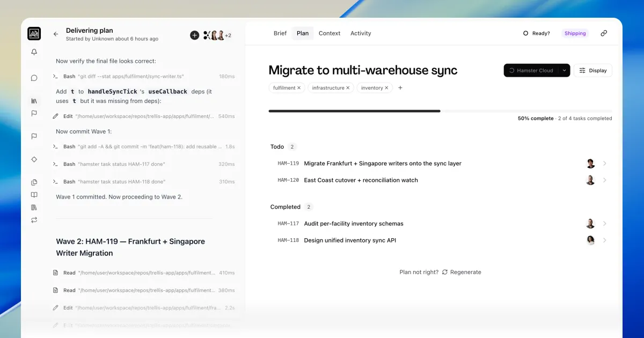
Task: Open the open-book icon in sidebar
Action: (34, 195)
